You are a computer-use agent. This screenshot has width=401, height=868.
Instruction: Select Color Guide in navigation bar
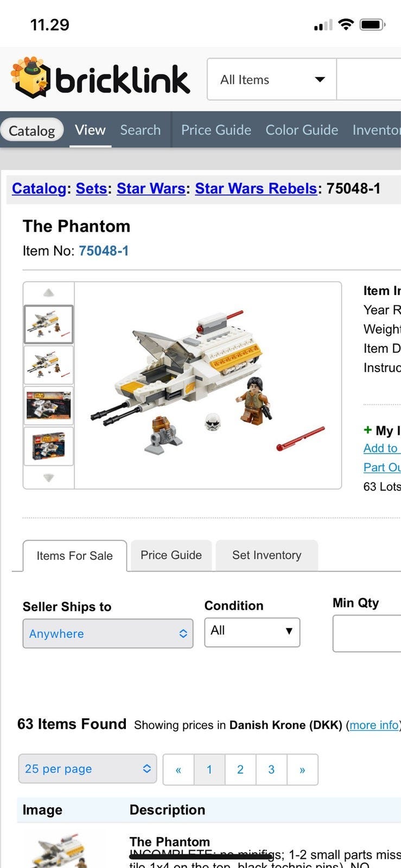click(x=302, y=130)
